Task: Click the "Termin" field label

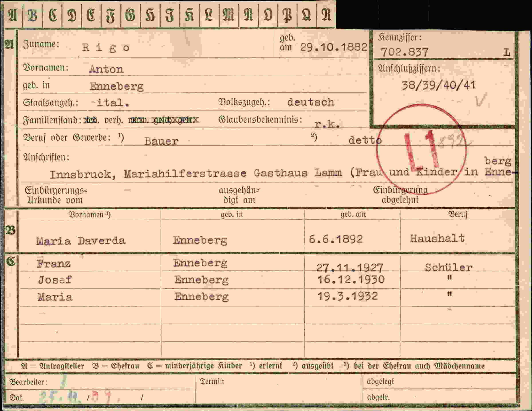Action: [x=212, y=381]
